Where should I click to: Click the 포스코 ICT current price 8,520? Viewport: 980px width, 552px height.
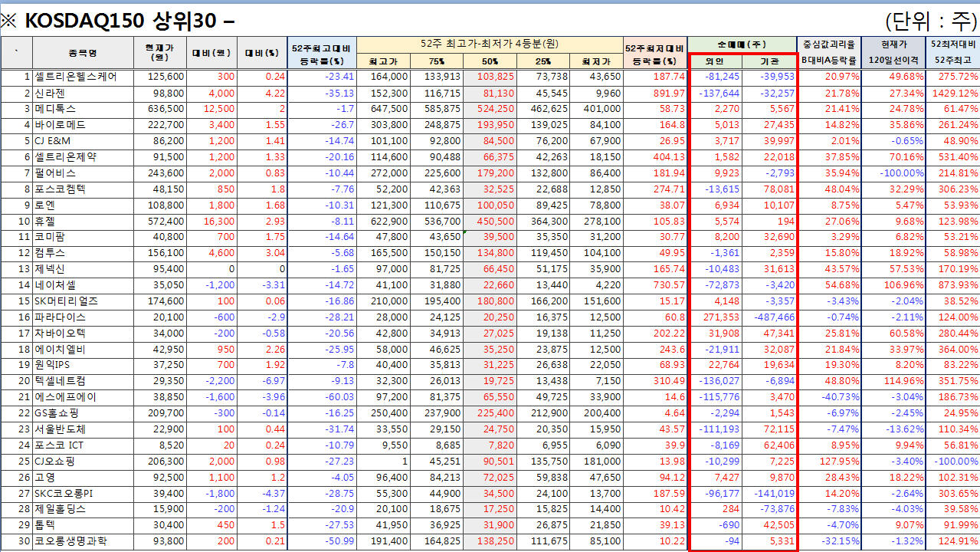[161, 445]
